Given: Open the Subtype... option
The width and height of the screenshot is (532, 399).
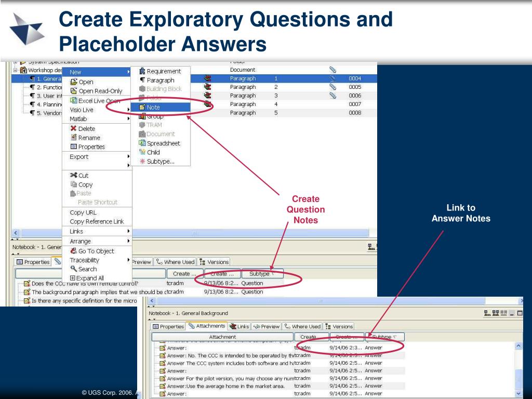Looking at the screenshot, I should [161, 162].
